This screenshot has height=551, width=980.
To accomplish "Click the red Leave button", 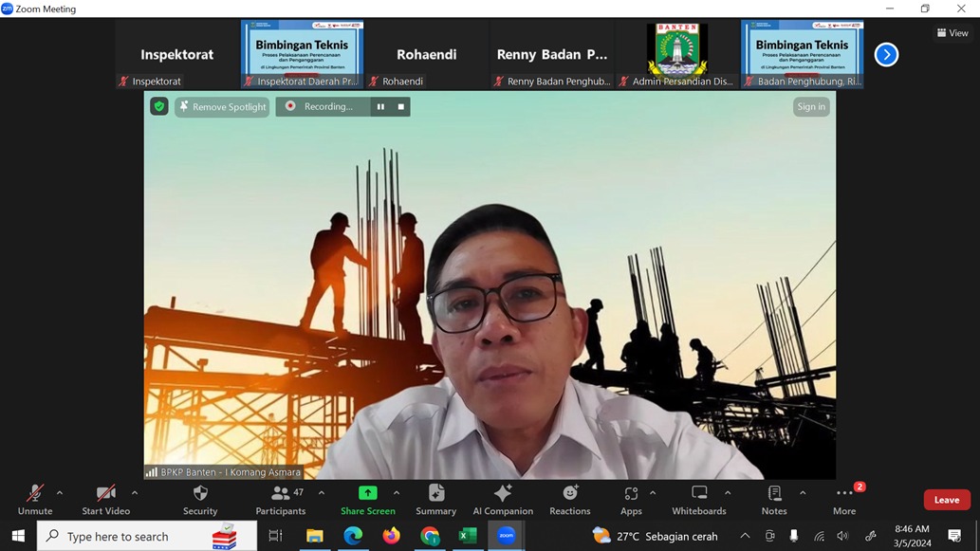I will (946, 500).
